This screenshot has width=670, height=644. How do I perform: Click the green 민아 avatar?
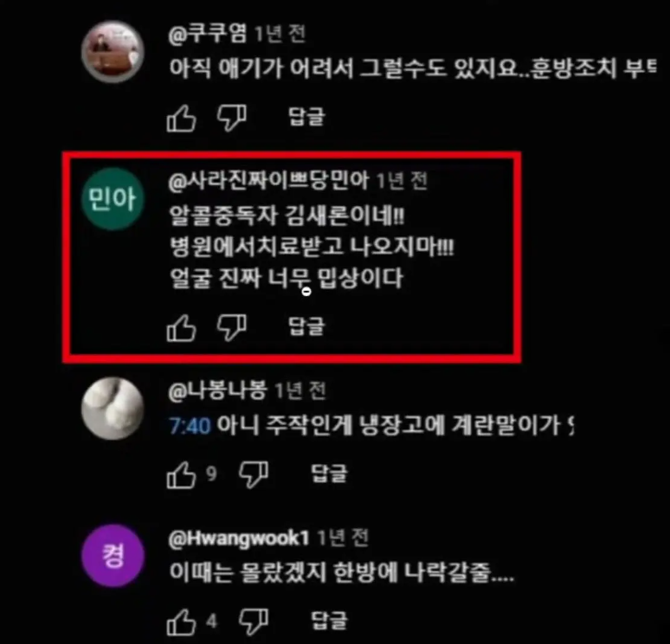(x=113, y=199)
